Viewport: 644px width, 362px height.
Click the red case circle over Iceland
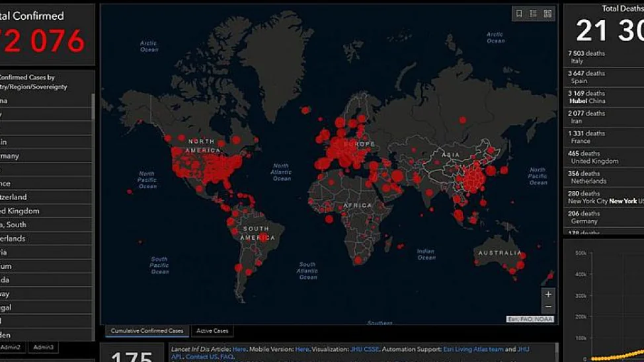(305, 110)
